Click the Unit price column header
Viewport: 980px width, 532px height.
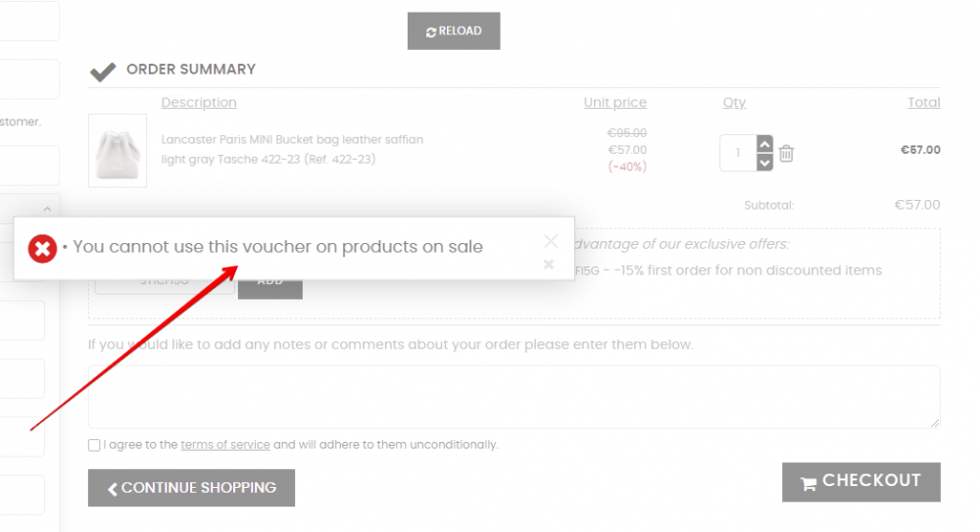point(614,103)
